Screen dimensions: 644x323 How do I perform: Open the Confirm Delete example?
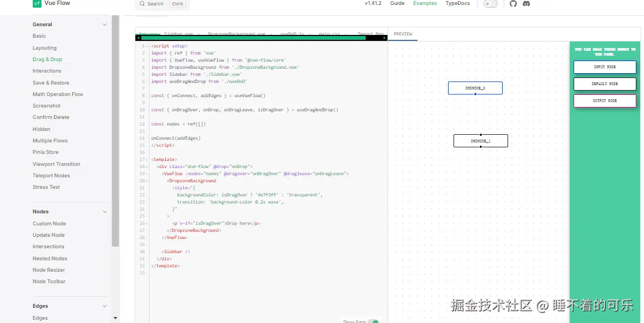(x=51, y=117)
